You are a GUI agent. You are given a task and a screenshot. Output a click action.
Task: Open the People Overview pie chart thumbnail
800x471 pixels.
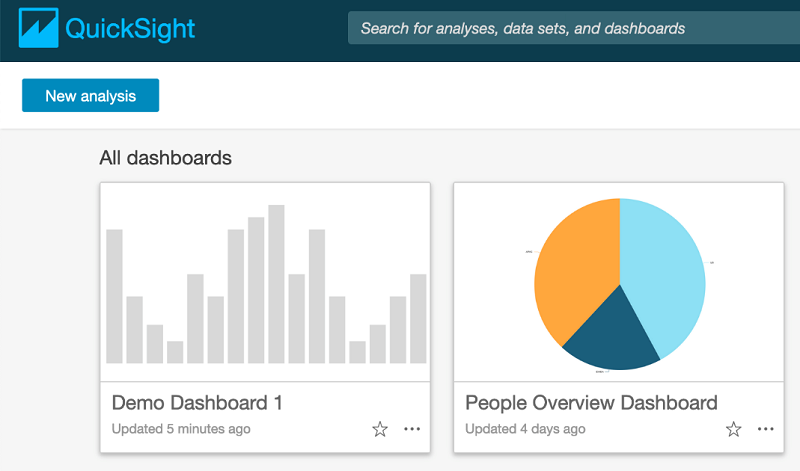(619, 282)
